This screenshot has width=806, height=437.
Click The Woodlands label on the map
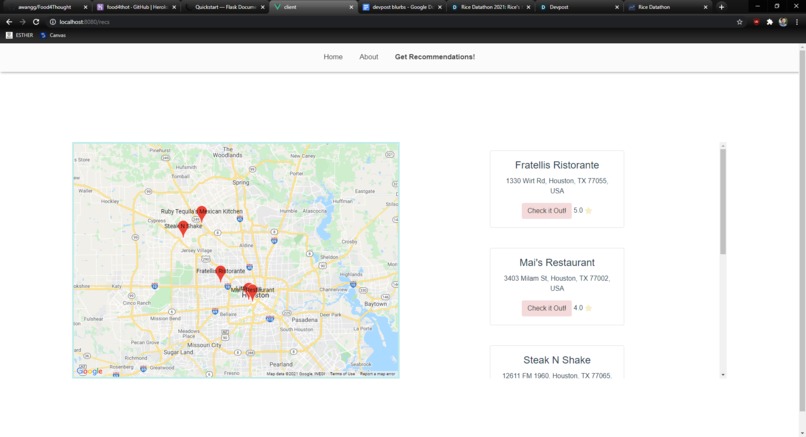[x=228, y=152]
